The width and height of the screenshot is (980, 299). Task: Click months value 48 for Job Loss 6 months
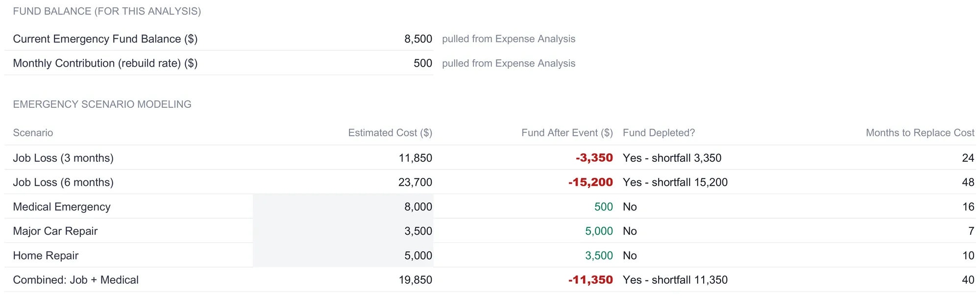(968, 182)
